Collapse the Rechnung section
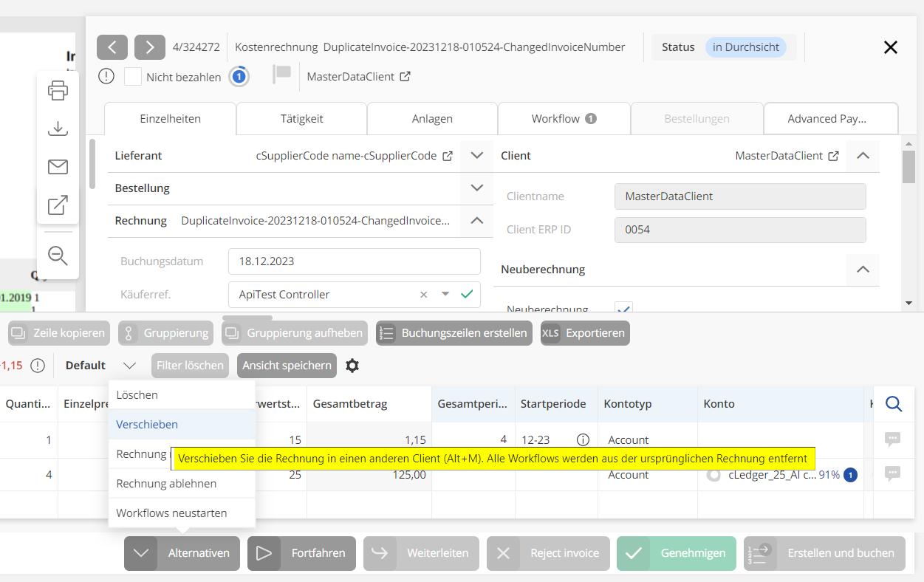The image size is (924, 582). coord(476,220)
